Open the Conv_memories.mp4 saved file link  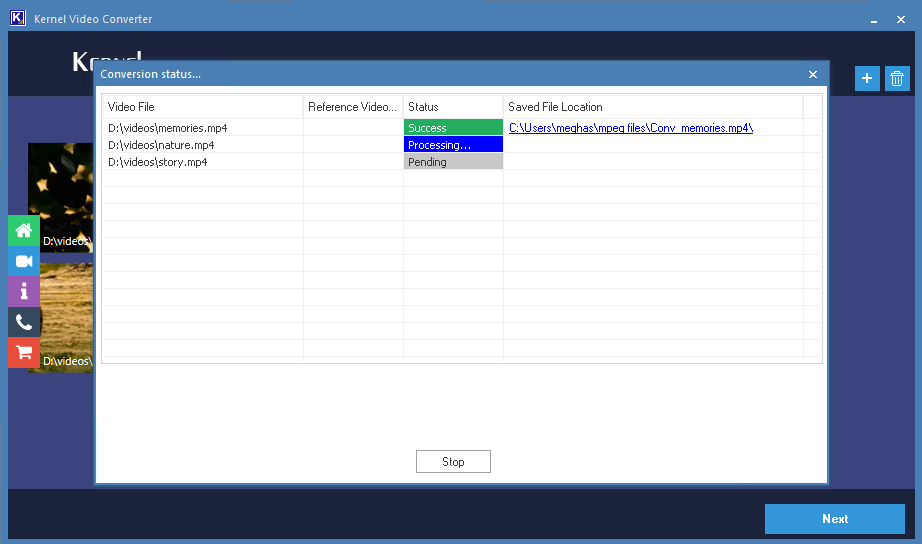tap(631, 128)
